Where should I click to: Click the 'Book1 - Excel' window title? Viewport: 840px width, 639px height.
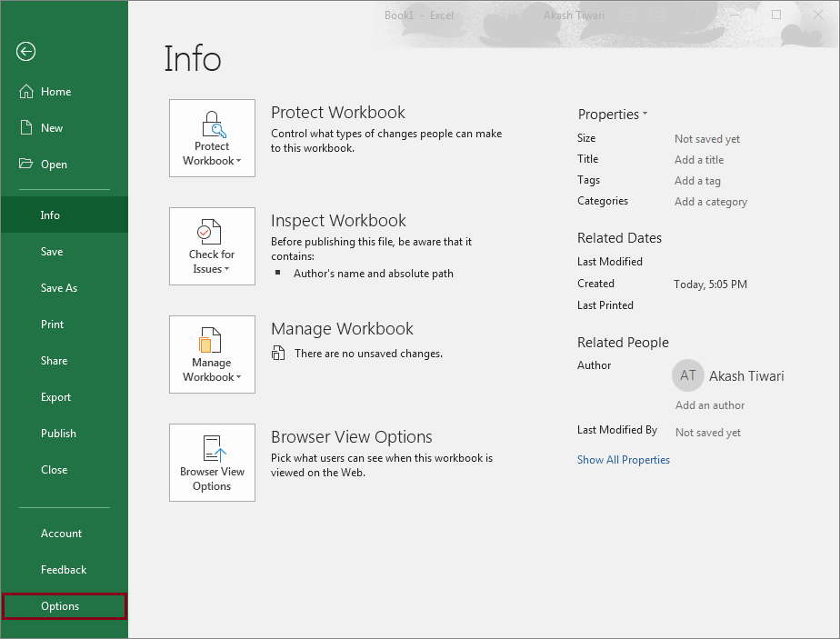(419, 15)
